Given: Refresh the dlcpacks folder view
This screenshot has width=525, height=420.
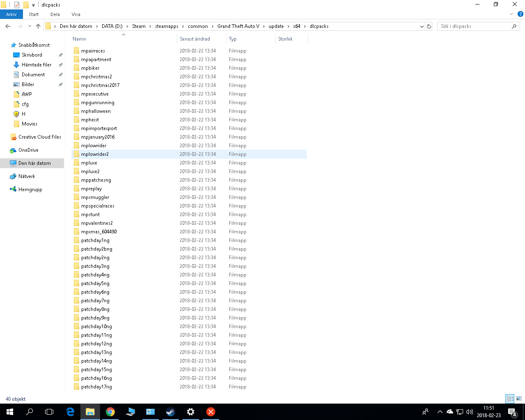Looking at the screenshot, I should tap(429, 26).
